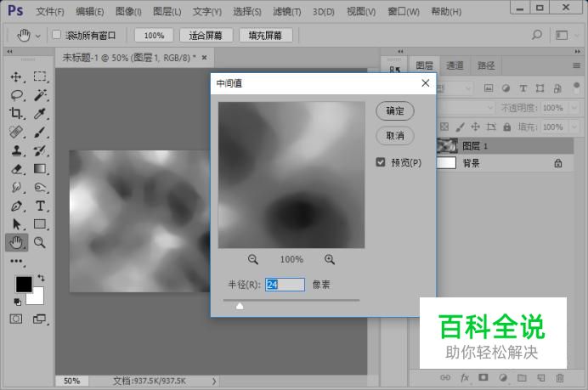The width and height of the screenshot is (588, 390).
Task: Select the Path Selection tool
Action: (16, 224)
